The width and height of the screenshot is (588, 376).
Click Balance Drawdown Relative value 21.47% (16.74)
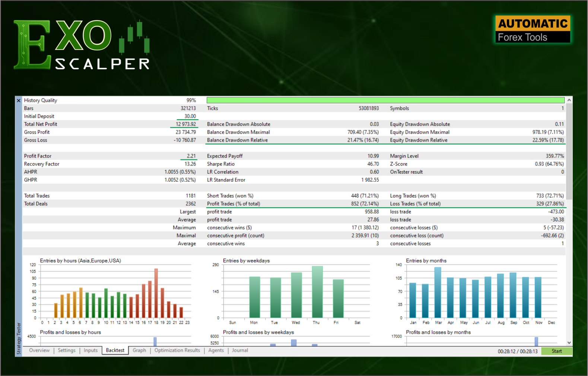click(x=363, y=140)
